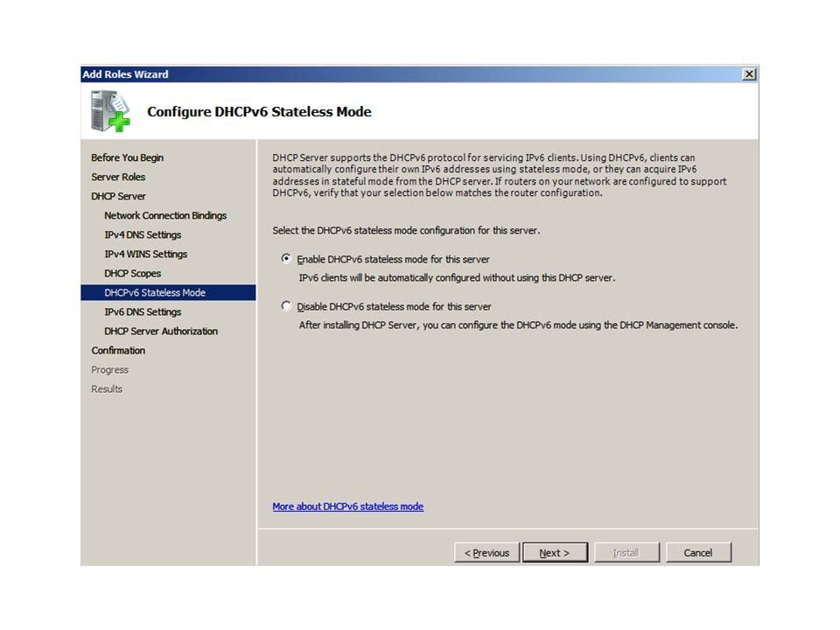Click the greyed-out Results step
Image resolution: width=840 pixels, height=630 pixels.
point(107,388)
